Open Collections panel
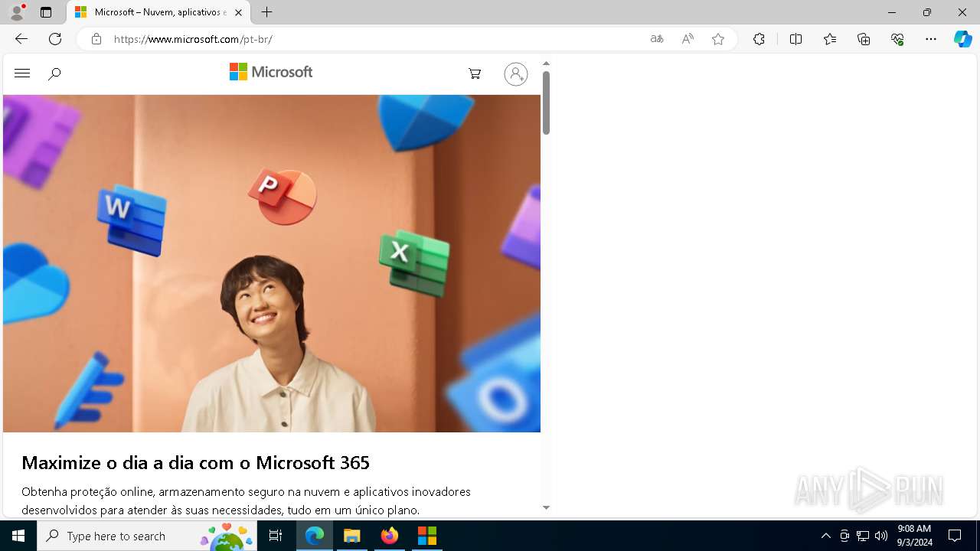Image resolution: width=980 pixels, height=551 pixels. pyautogui.click(x=864, y=39)
